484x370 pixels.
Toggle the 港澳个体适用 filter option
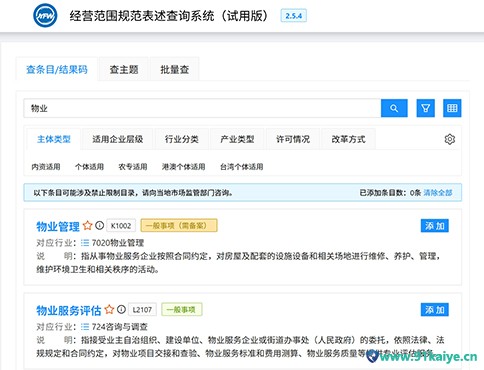click(x=183, y=167)
